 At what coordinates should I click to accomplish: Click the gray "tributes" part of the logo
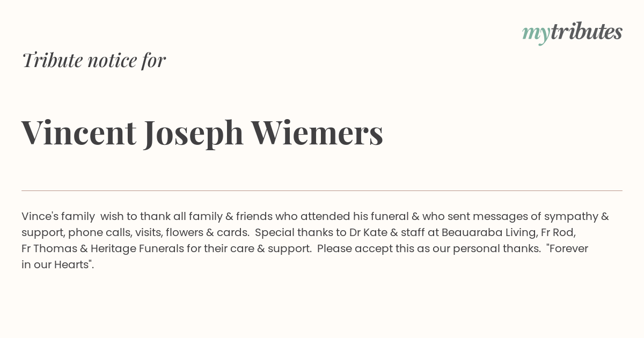[x=586, y=32]
